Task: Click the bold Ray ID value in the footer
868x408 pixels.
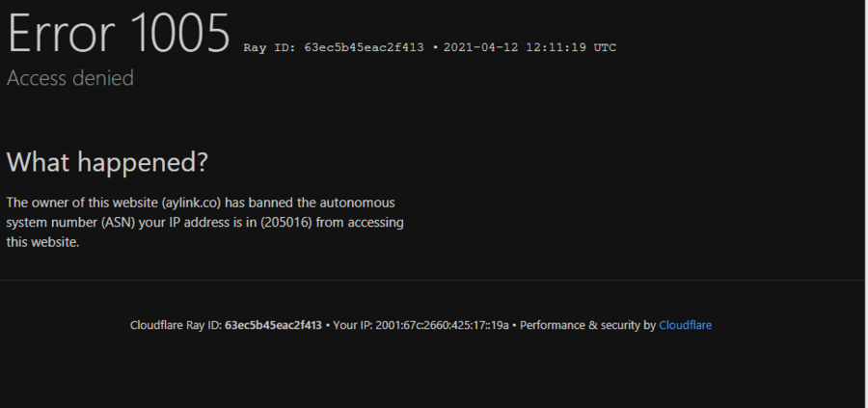Action: [x=273, y=325]
